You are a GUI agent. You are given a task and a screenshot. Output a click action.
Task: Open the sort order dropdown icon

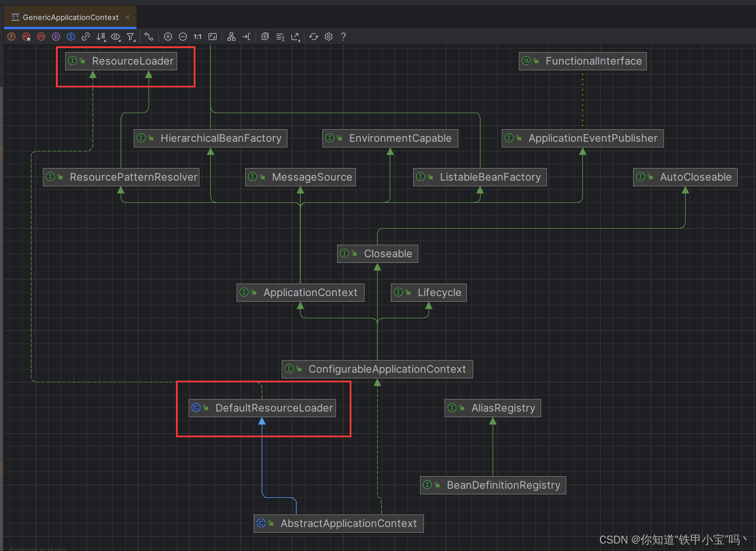tap(101, 37)
